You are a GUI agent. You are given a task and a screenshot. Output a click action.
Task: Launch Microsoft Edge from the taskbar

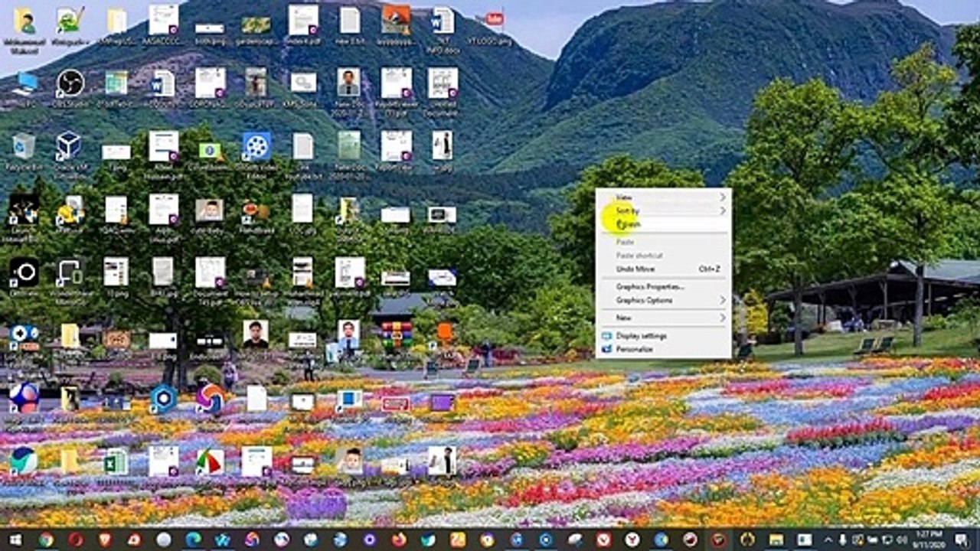click(x=193, y=540)
